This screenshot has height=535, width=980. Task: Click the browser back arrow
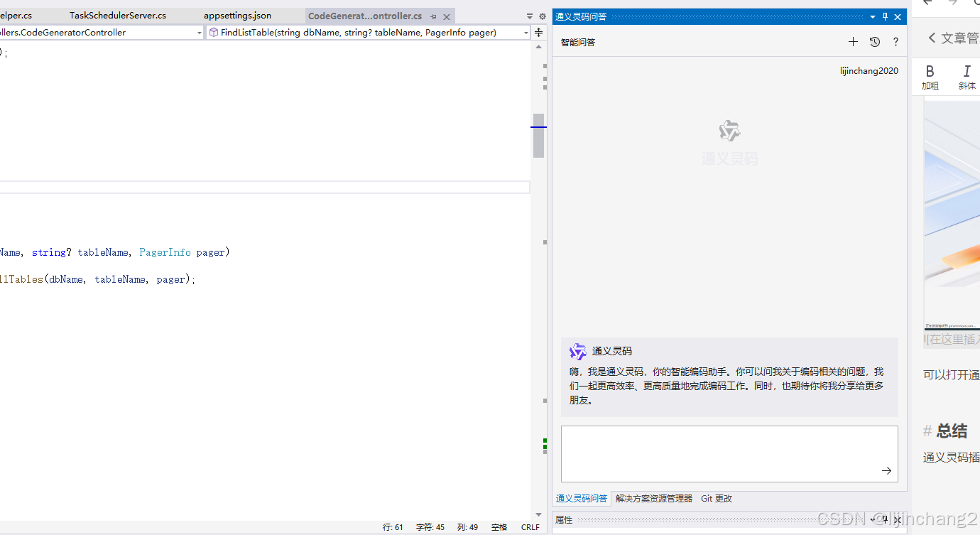[x=927, y=3]
